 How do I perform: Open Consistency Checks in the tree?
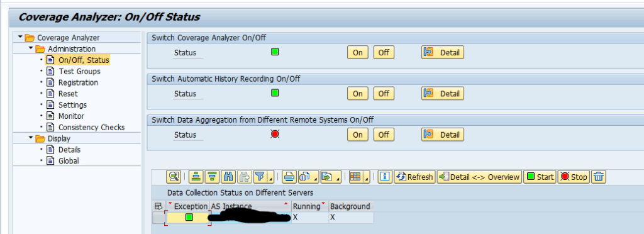pyautogui.click(x=91, y=127)
